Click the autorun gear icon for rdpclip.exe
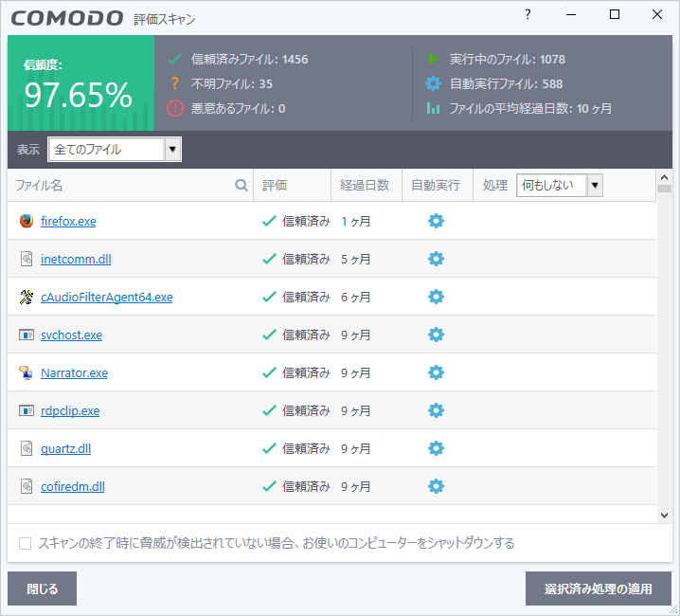The image size is (680, 616). pos(436,410)
